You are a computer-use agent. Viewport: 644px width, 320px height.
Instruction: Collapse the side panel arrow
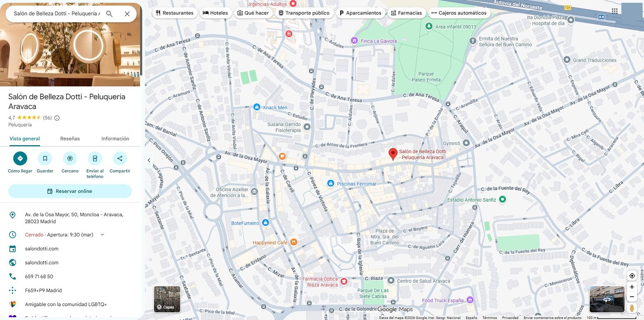pyautogui.click(x=149, y=160)
